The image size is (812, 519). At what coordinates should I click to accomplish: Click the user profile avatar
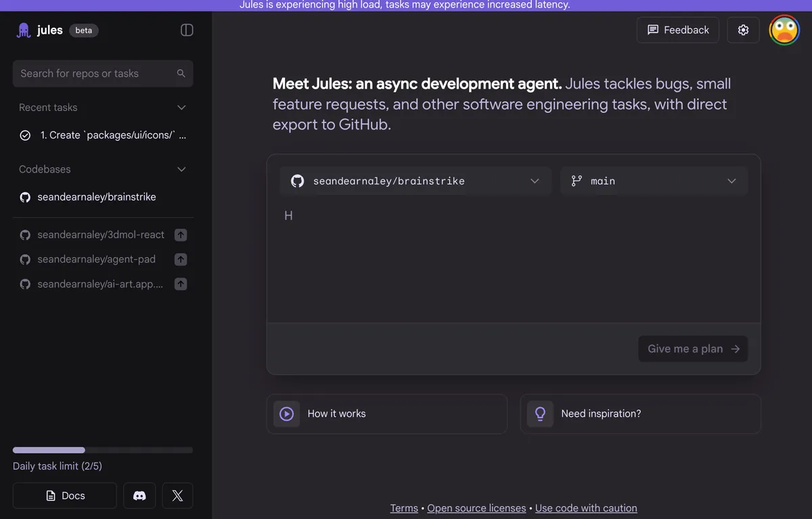click(x=784, y=30)
